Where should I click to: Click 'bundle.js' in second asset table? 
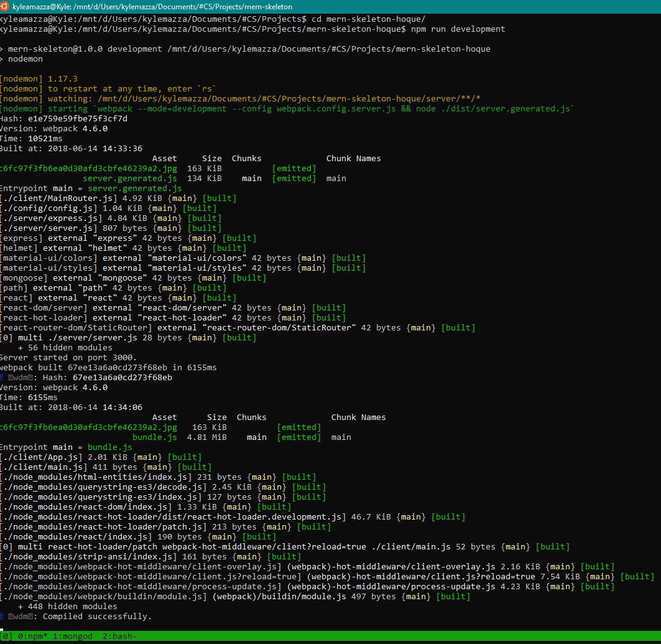pos(155,437)
